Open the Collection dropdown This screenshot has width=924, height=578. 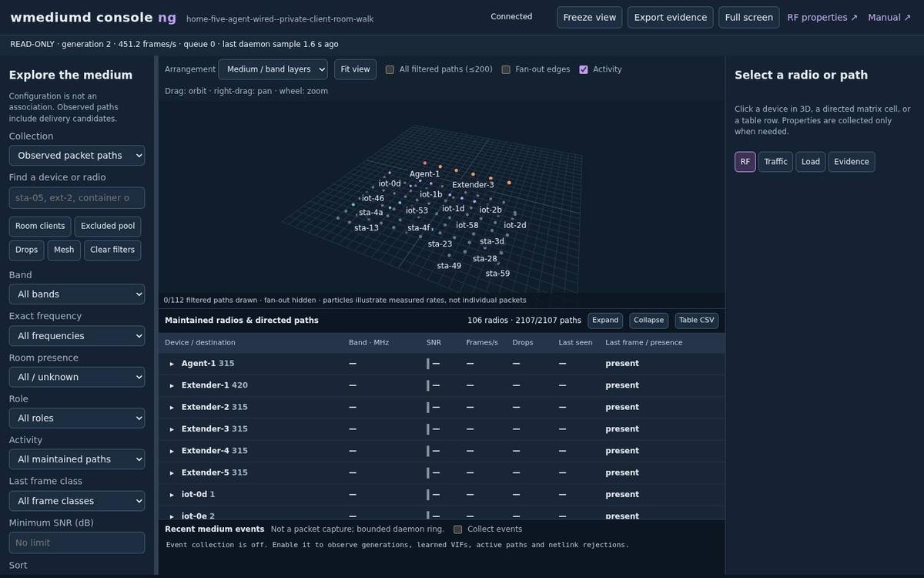(x=77, y=156)
